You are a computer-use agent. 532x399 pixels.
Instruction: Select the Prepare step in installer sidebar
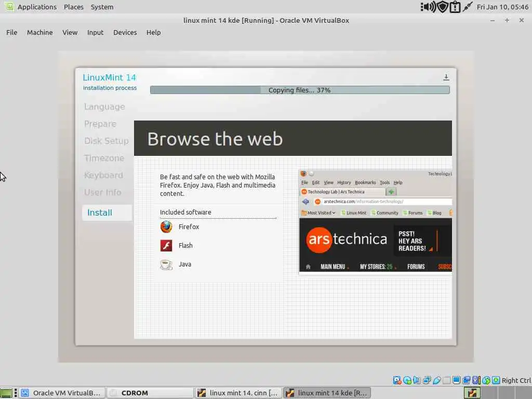(100, 124)
